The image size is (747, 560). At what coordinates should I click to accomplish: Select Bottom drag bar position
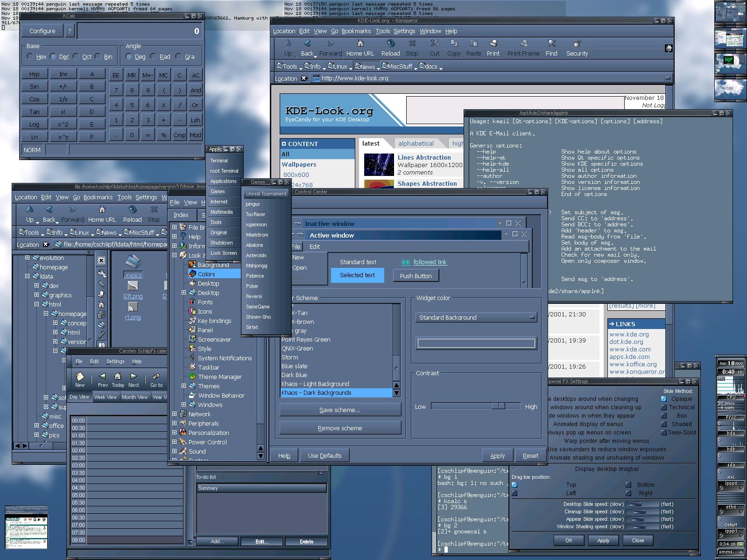[x=628, y=485]
